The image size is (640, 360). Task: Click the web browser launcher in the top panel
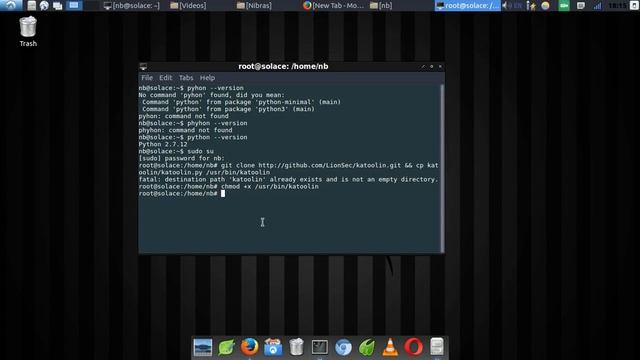(x=44, y=5)
